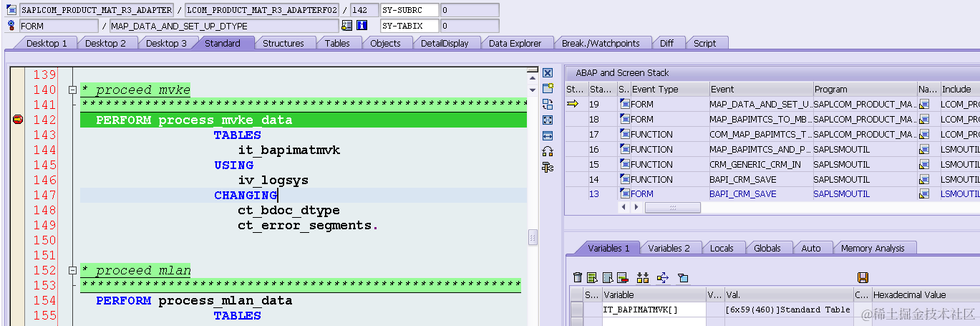Switch to the Desktop 2 tab
Image resolution: width=980 pixels, height=326 pixels.
(105, 43)
